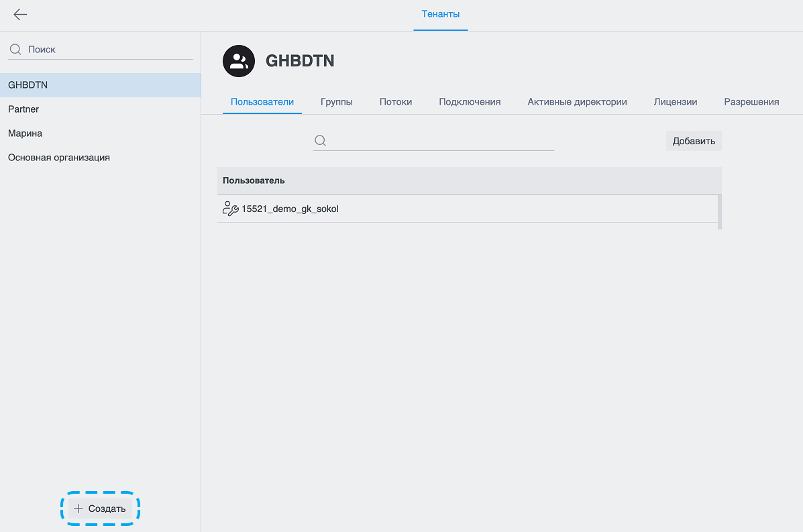Click the Создать button
This screenshot has height=532, width=803.
click(101, 509)
